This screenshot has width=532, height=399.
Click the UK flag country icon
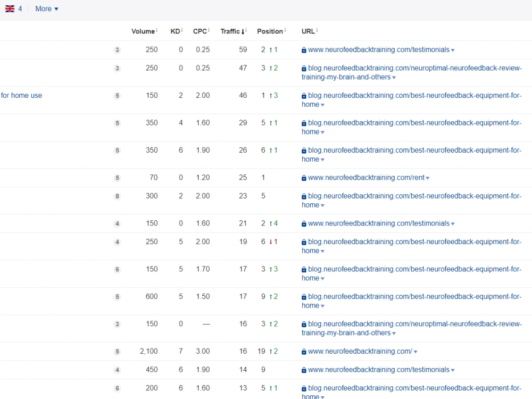tap(10, 9)
